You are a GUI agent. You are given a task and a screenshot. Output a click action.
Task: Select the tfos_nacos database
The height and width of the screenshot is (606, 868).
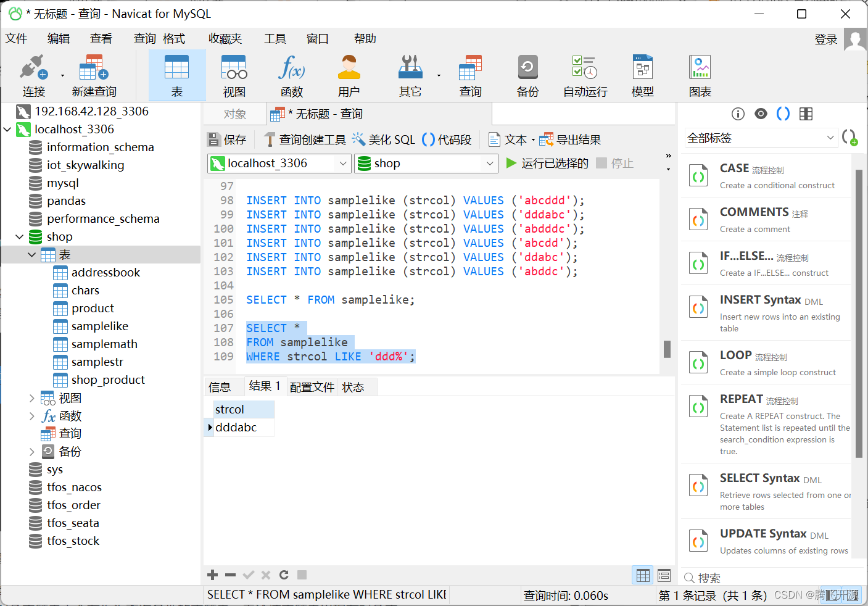(x=74, y=488)
